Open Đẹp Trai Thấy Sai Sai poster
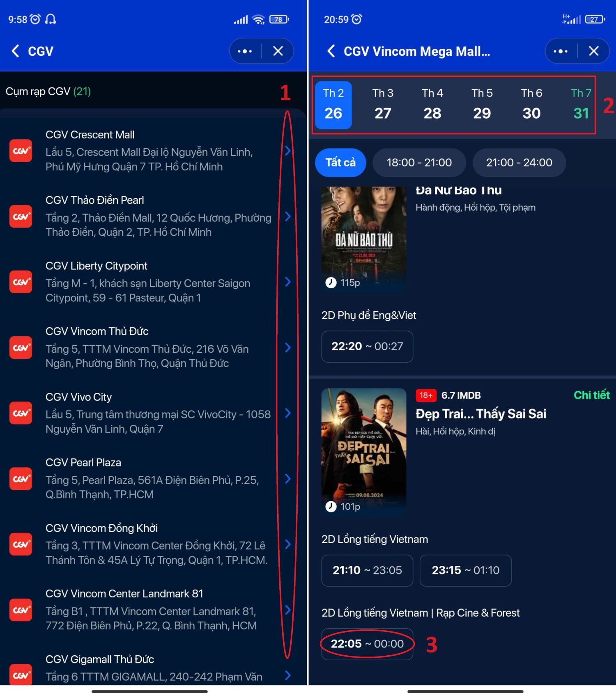Screen dimensions: 616x698 364,452
